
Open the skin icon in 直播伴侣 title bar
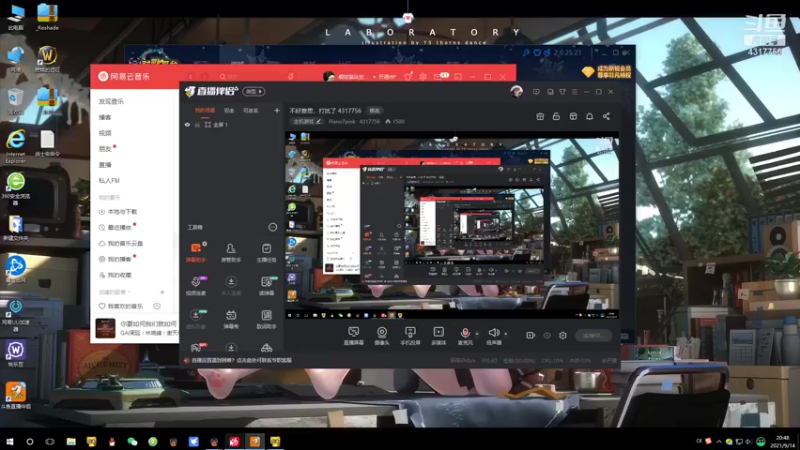click(x=562, y=92)
